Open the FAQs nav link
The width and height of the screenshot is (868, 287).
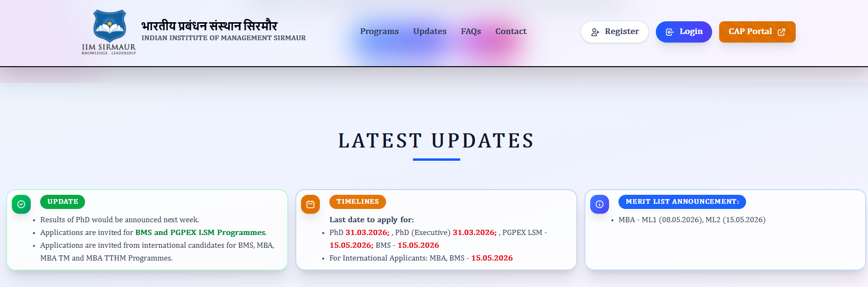pyautogui.click(x=471, y=31)
